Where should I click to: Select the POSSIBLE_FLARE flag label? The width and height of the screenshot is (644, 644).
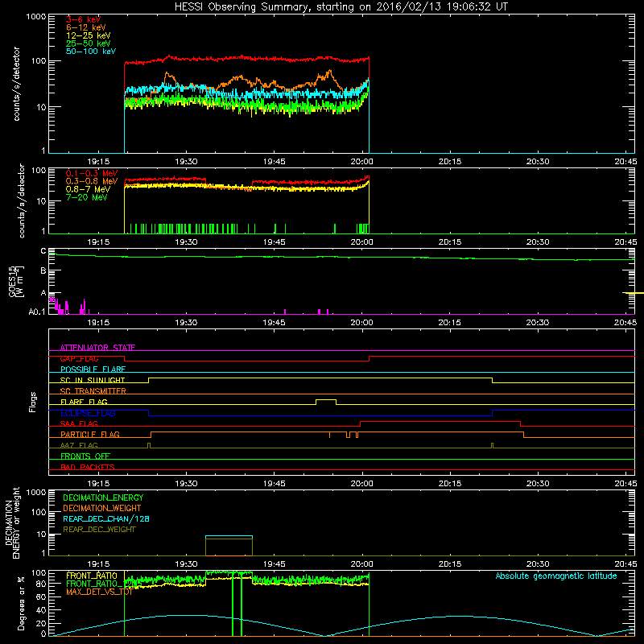[x=93, y=369]
